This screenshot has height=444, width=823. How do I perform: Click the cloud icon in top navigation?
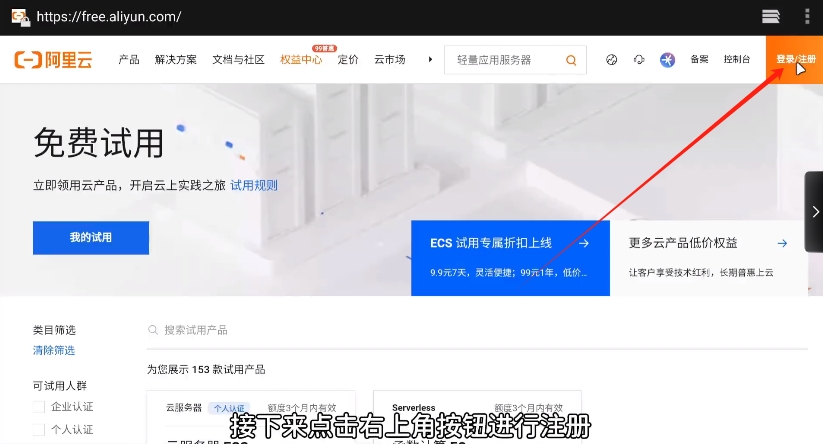click(x=639, y=60)
